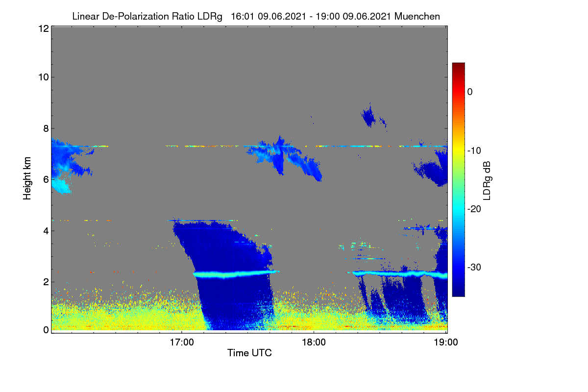Viewport: 588px width, 392px height.
Task: Click the 17:00 time axis label
Action: point(181,342)
